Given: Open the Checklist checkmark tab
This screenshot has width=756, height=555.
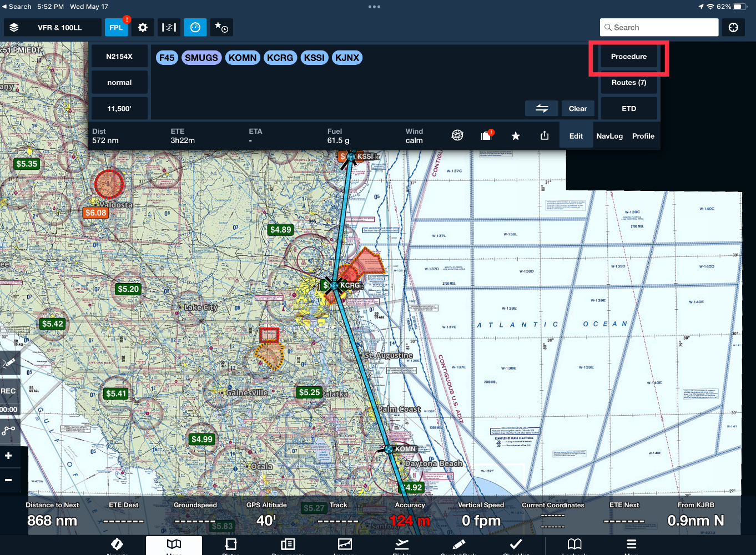Looking at the screenshot, I should click(516, 546).
